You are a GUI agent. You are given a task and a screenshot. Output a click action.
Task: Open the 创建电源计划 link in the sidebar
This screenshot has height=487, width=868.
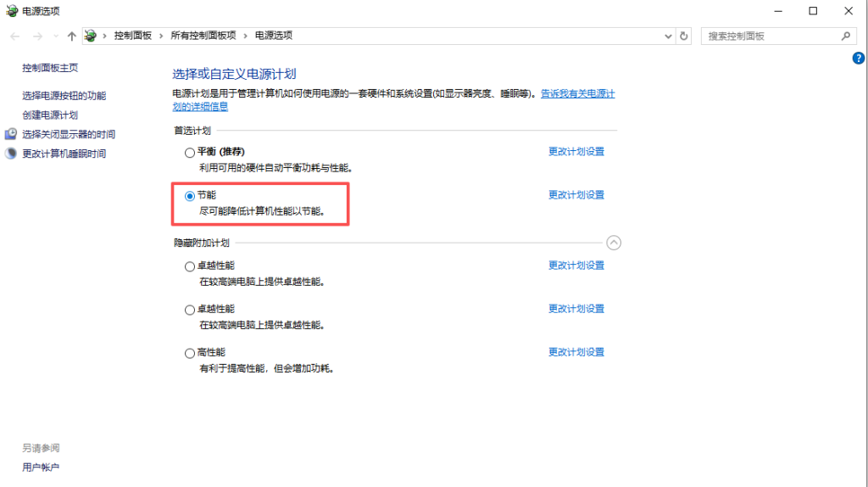(x=50, y=115)
